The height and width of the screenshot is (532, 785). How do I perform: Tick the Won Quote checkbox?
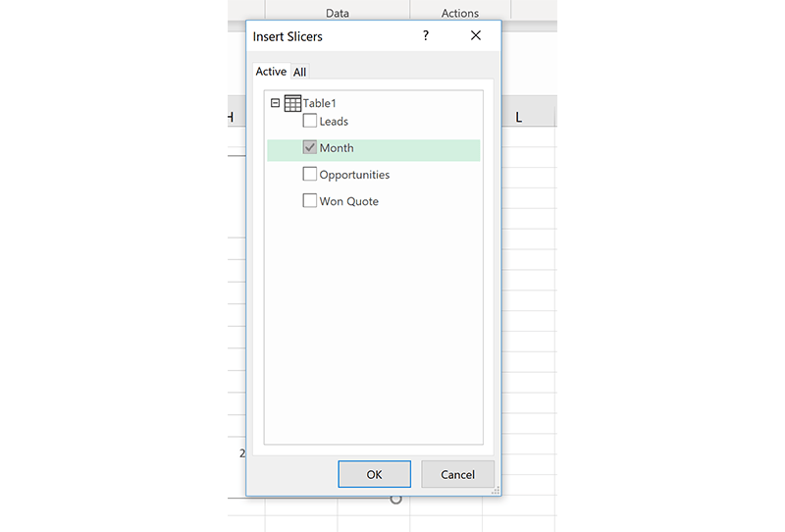click(x=309, y=200)
